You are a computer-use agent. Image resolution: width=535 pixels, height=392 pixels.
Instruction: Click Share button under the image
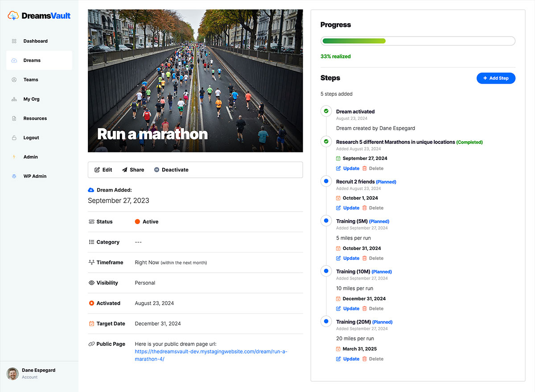133,170
